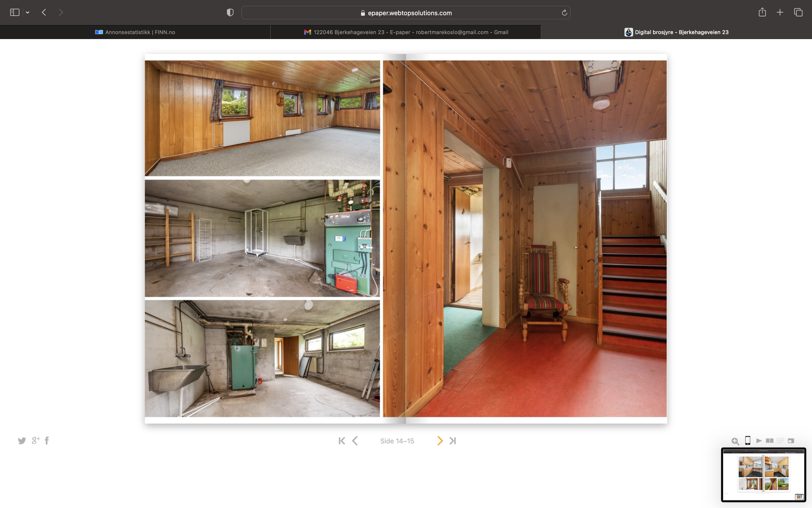Open the page preview thumbnail in the corner
This screenshot has height=508, width=812.
[763, 475]
